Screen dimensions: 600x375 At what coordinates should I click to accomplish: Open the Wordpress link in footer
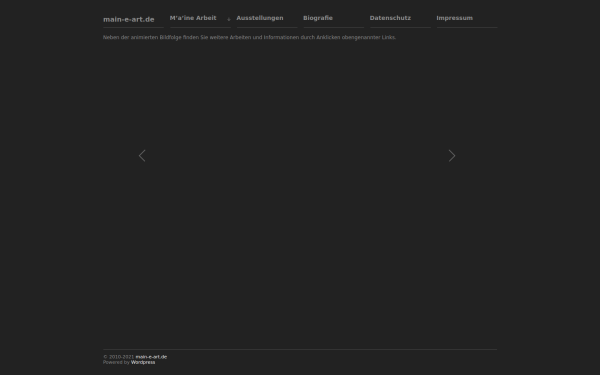click(143, 362)
